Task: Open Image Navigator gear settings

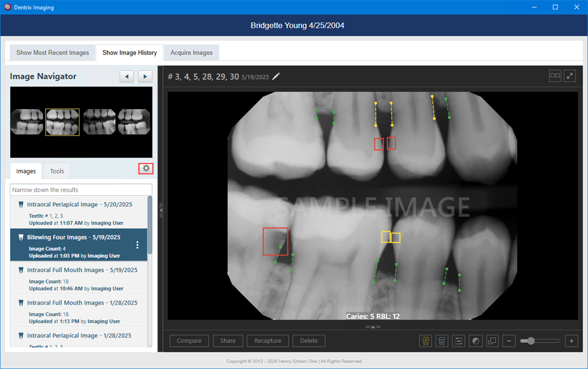Action: pos(146,168)
